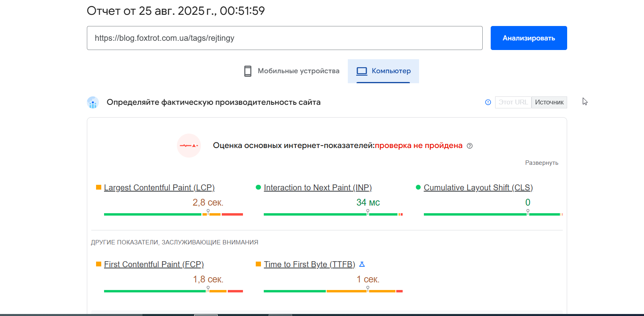Click the failed assessment pulse icon

189,146
